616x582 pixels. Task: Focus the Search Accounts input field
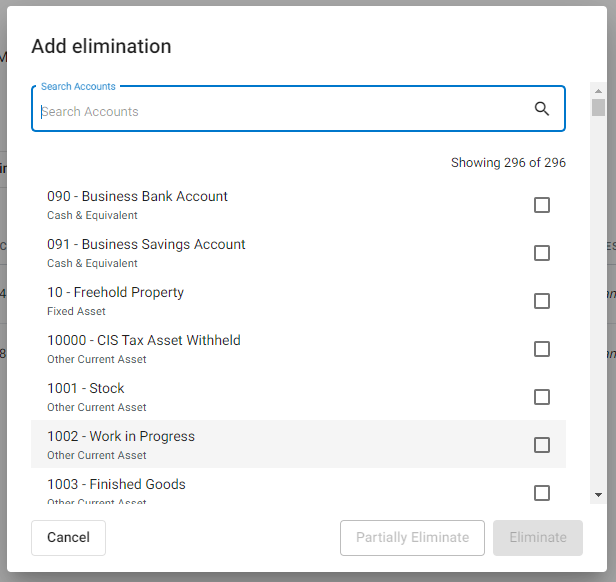298,108
